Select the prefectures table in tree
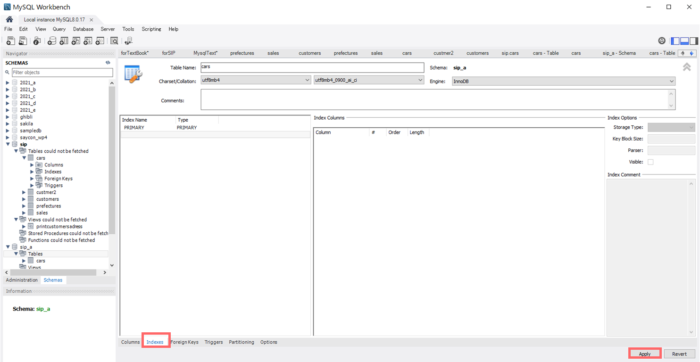 point(48,206)
